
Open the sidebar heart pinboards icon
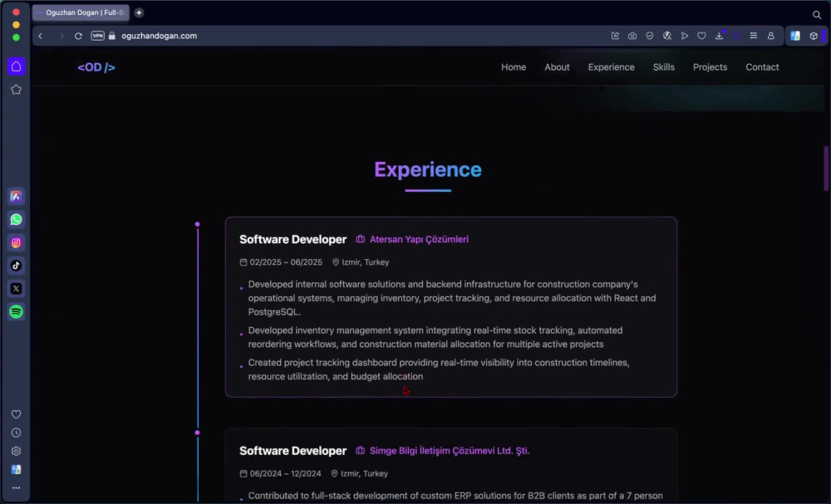pyautogui.click(x=17, y=414)
